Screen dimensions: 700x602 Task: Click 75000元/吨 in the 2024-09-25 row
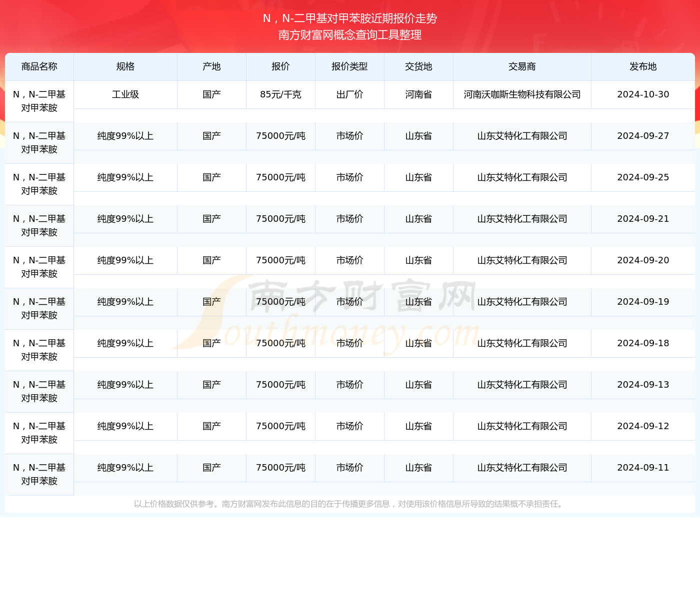(280, 177)
